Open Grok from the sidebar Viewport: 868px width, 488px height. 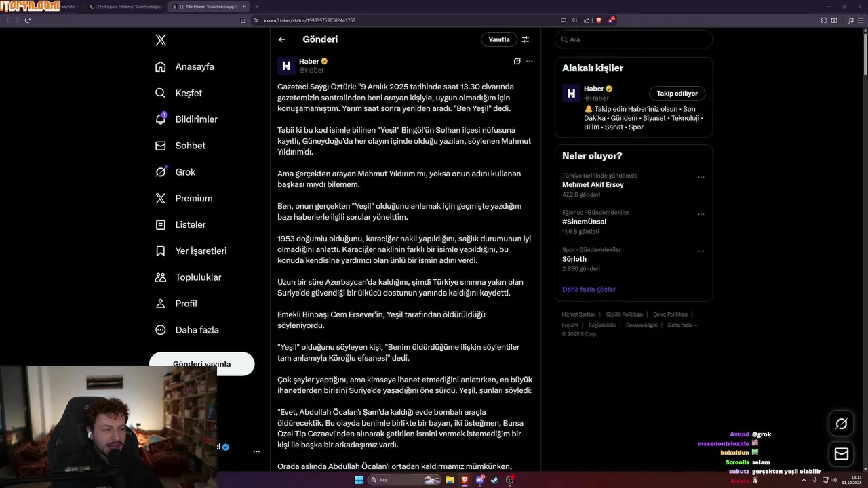coord(175,172)
